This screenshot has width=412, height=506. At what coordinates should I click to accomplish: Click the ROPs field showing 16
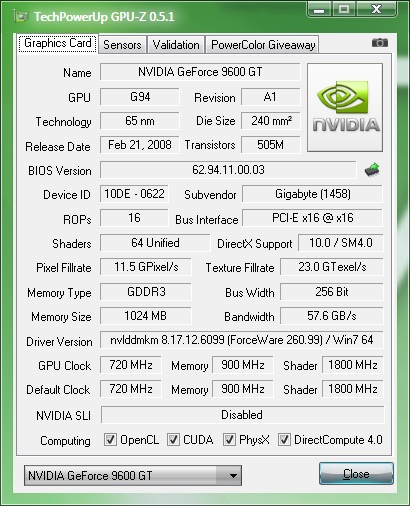pos(134,218)
